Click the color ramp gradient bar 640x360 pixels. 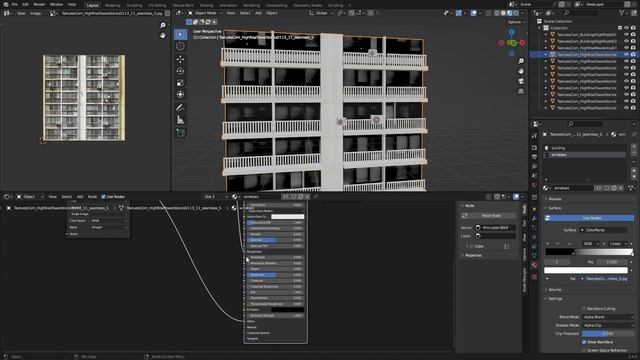[x=589, y=252]
